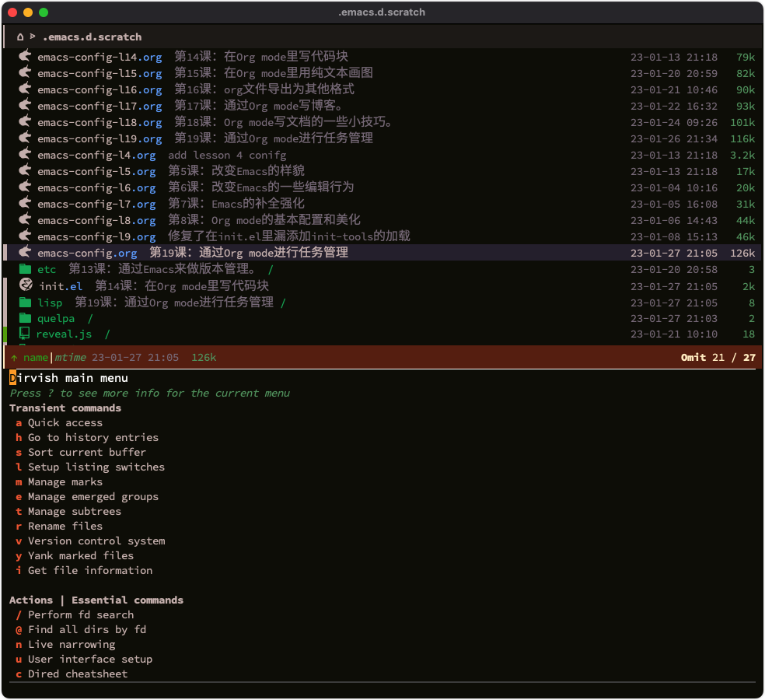Viewport: 765px width, 700px height.
Task: Click the org icon beside emacs-config-l16.org
Action: (x=24, y=89)
